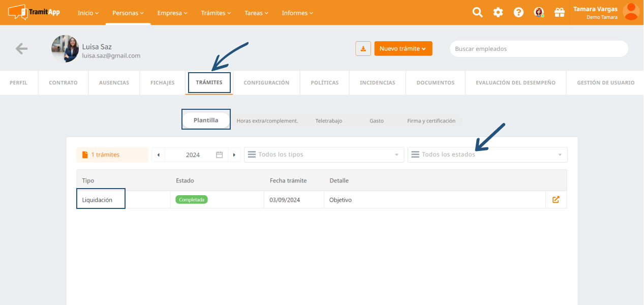Screen dimensions: 644x305
Task: Advance to next year with right arrow
Action: [x=234, y=155]
